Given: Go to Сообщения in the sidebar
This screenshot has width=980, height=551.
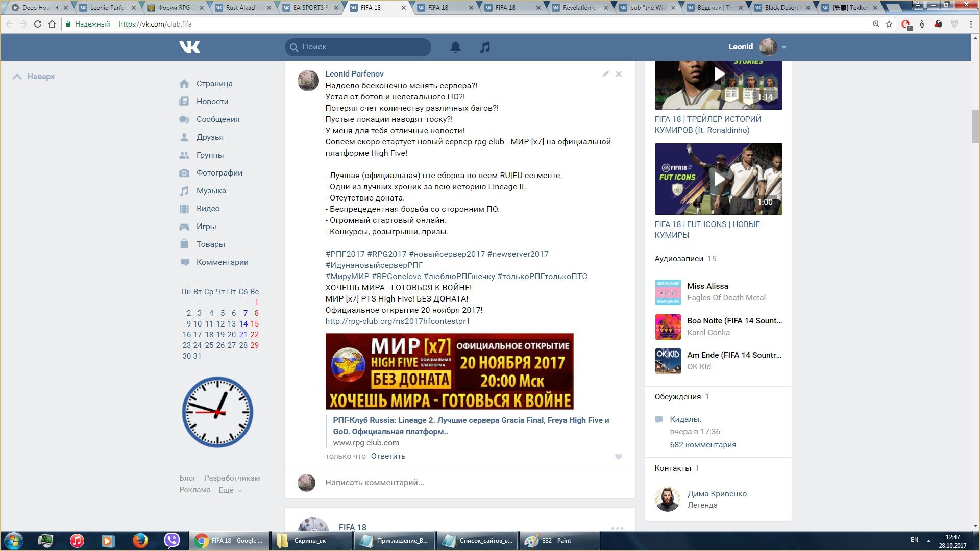Looking at the screenshot, I should 217,119.
